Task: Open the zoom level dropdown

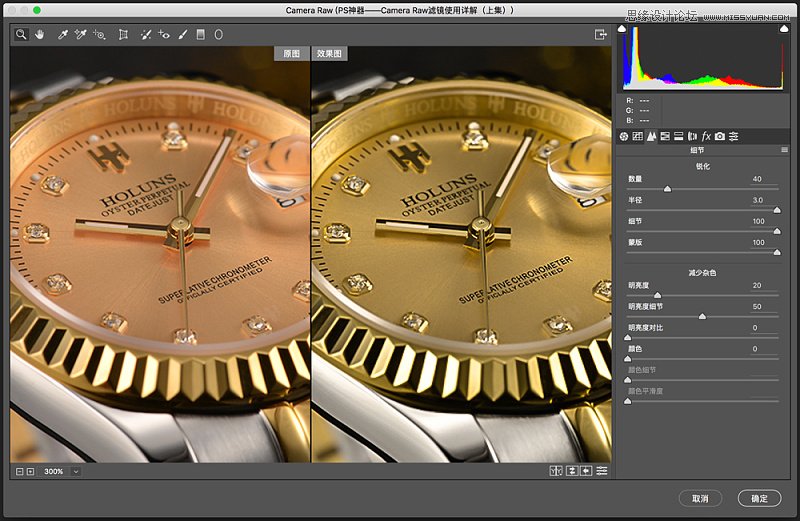Action: [76, 471]
